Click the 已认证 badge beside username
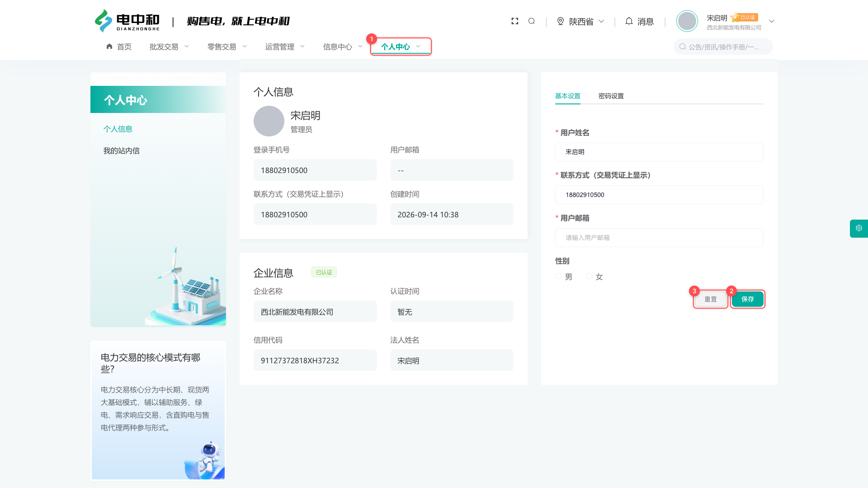 click(745, 17)
